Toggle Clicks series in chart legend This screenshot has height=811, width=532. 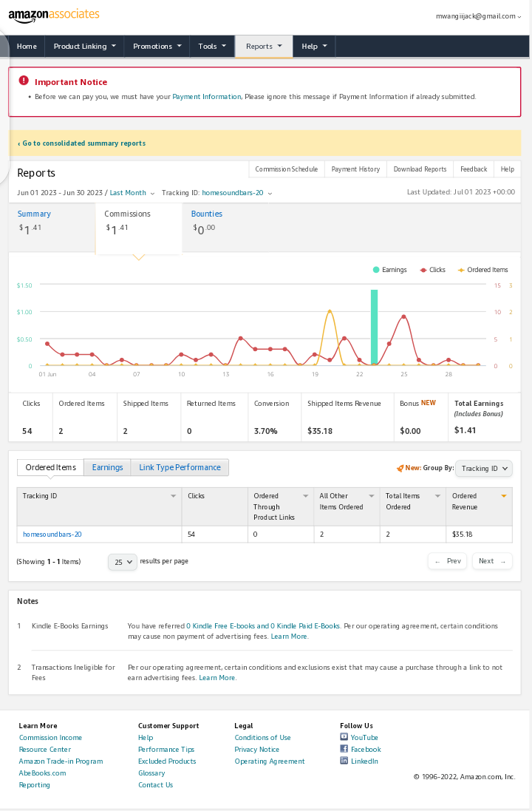click(433, 270)
